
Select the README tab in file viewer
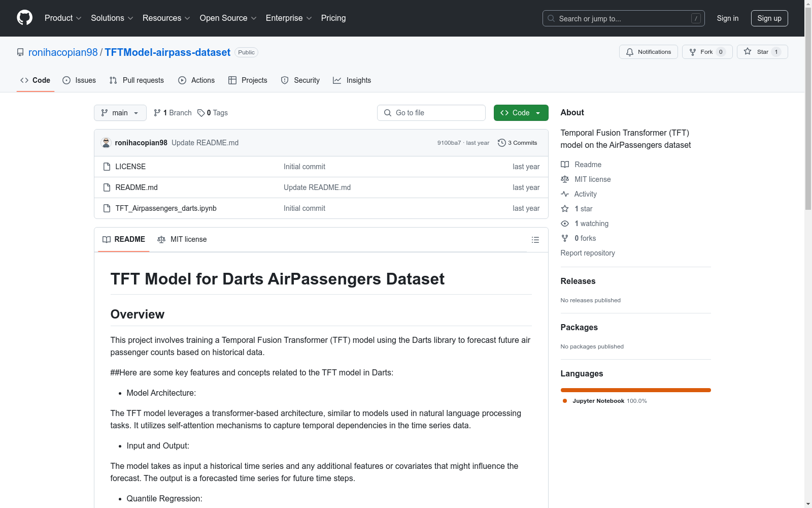pyautogui.click(x=124, y=239)
